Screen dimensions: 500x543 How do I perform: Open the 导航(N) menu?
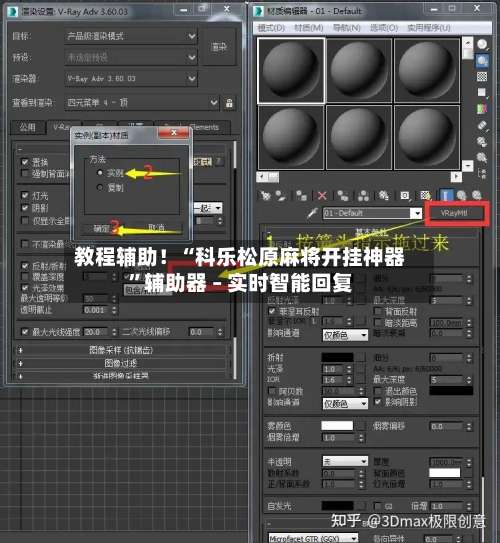[347, 28]
